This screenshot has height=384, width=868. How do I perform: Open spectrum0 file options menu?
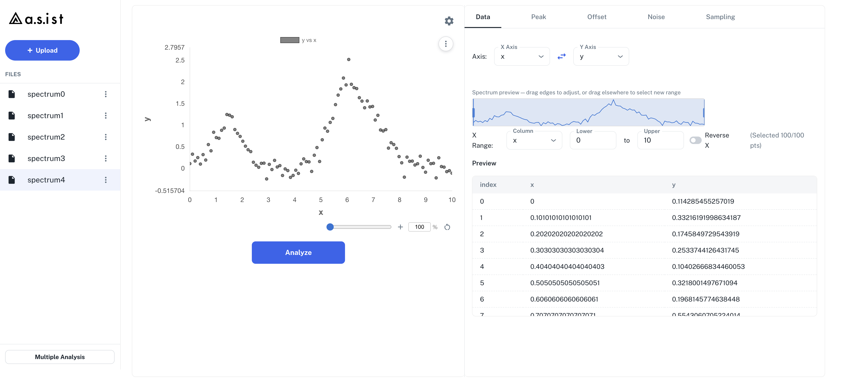[x=106, y=94]
